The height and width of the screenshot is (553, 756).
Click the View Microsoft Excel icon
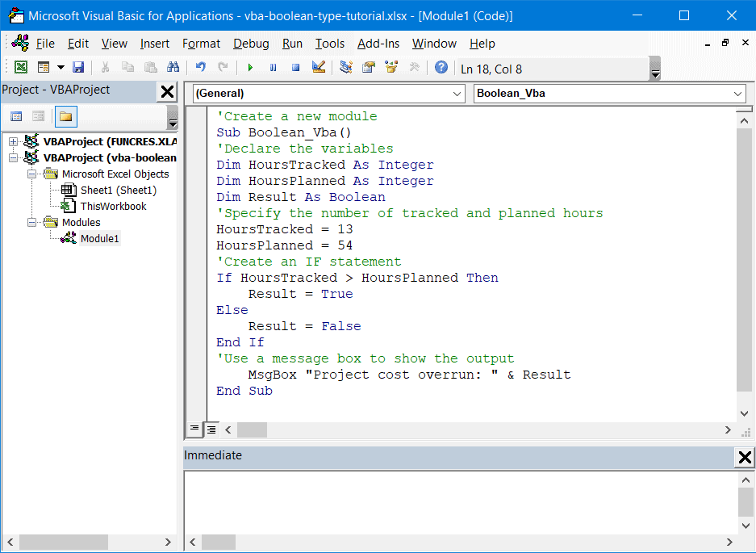click(x=21, y=68)
